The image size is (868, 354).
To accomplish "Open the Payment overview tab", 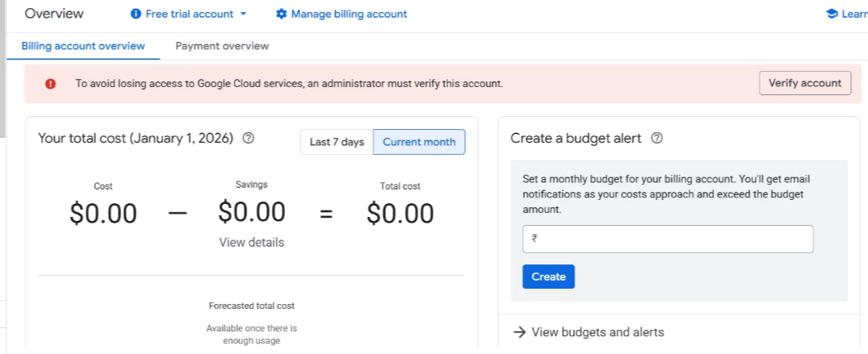I will (222, 46).
